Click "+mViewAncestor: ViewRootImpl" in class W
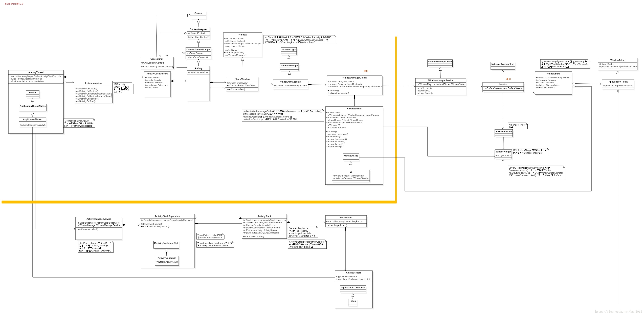The image size is (644, 315). click(x=348, y=176)
